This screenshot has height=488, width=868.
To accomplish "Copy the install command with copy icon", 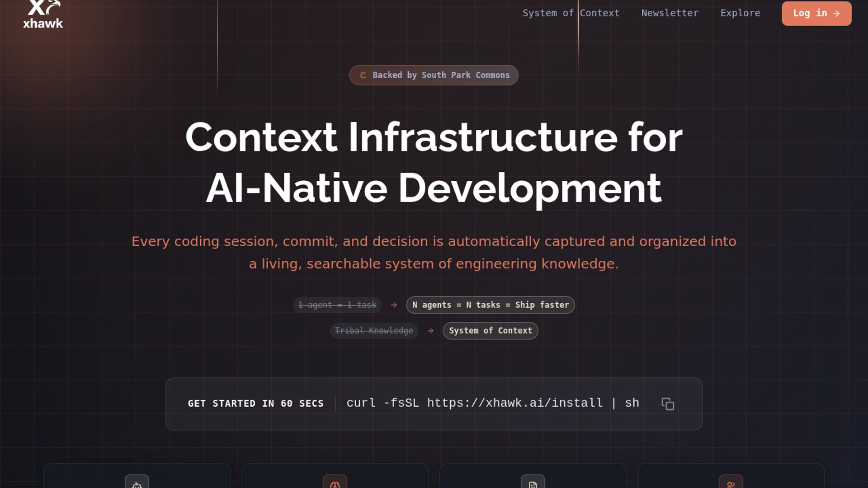I will [x=667, y=404].
